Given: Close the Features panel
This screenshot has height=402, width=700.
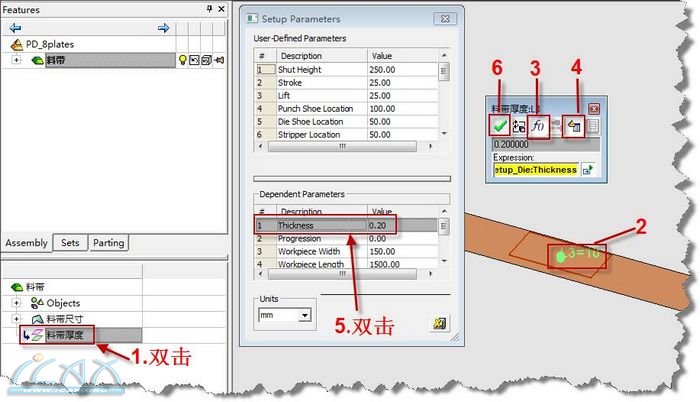Looking at the screenshot, I should coord(221,8).
